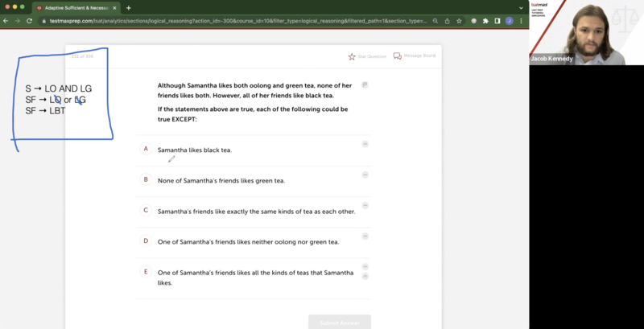This screenshot has width=644, height=329.
Task: Open the Chrome three-dot menu
Action: (521, 20)
